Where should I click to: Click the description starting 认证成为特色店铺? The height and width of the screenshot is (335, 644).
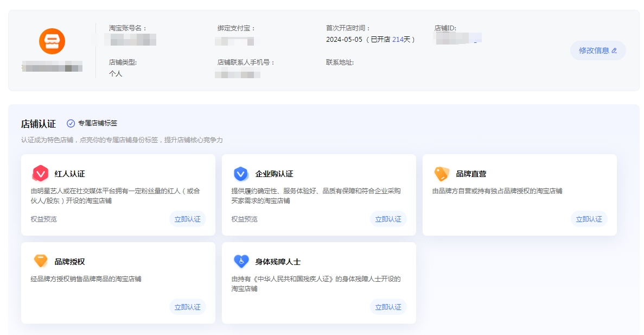coord(122,140)
